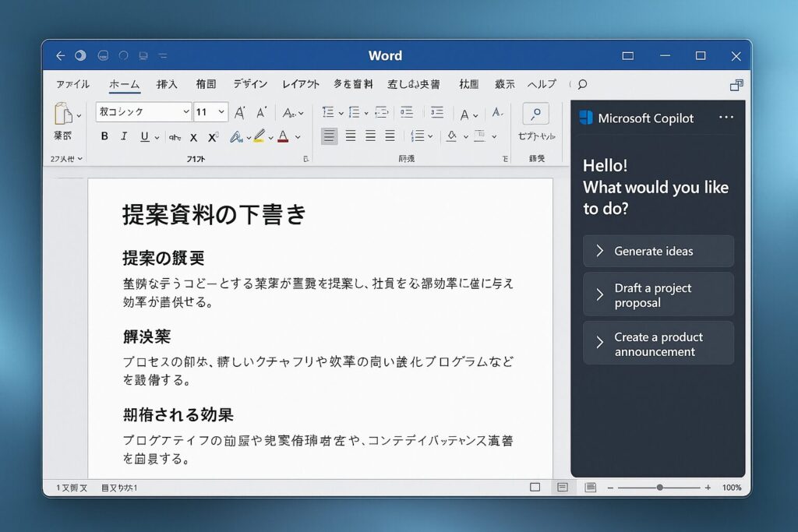The height and width of the screenshot is (532, 798).
Task: Expand the shading color arrow
Action: coord(466,137)
